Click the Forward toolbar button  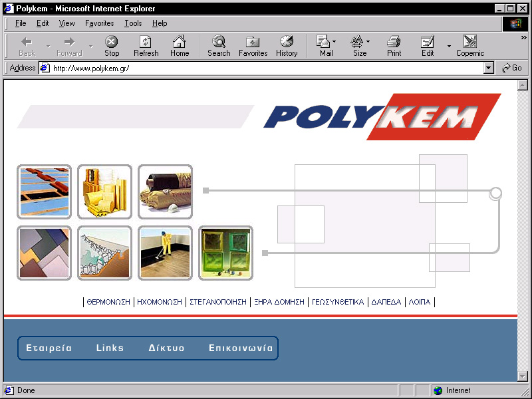pos(70,46)
